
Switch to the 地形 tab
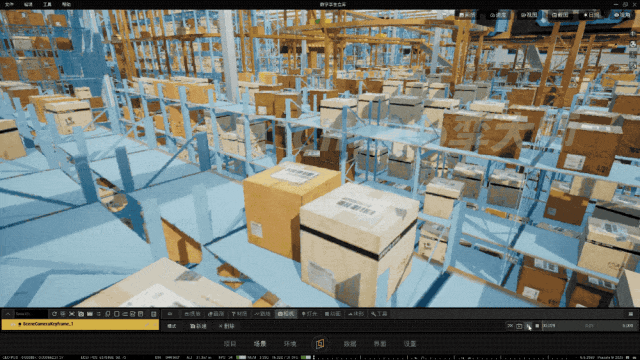click(356, 314)
